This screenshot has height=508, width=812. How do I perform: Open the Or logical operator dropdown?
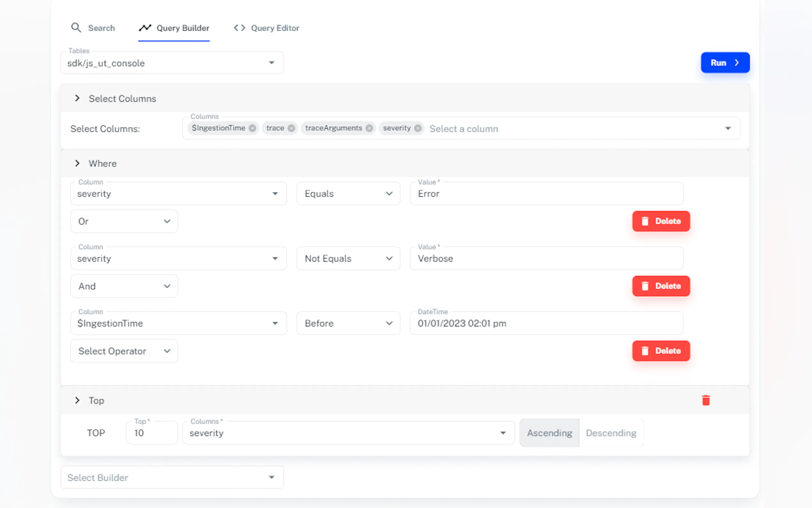click(x=124, y=221)
